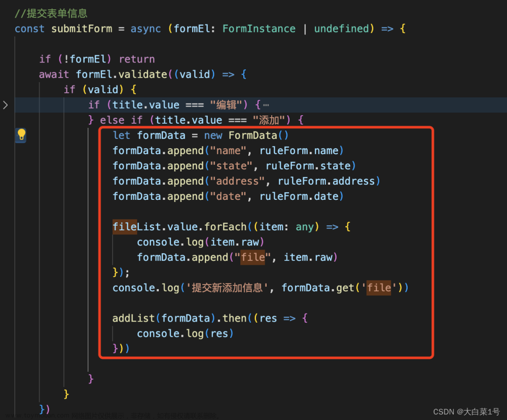Screen dimensions: 507x420
Task: Open the lightbulb quick-fix icon
Action: pyautogui.click(x=21, y=134)
